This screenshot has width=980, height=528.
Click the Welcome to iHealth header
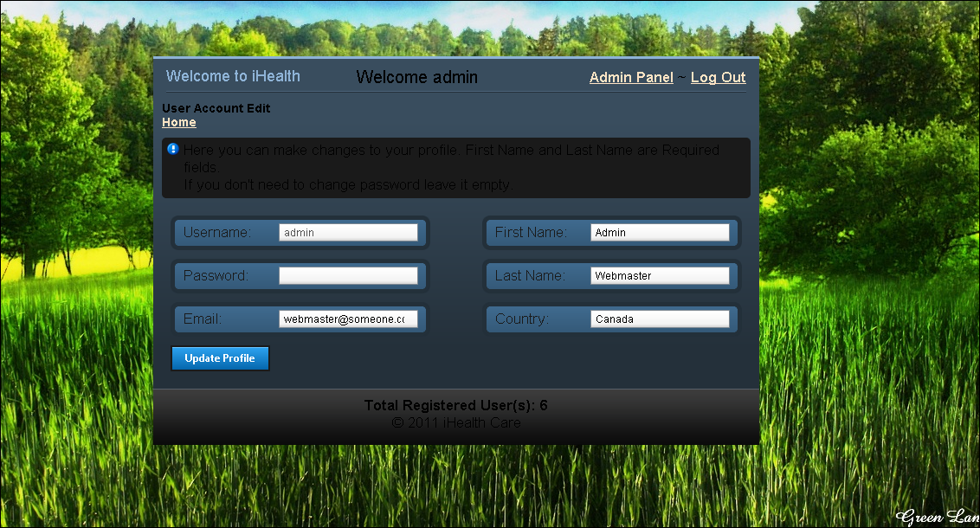233,76
